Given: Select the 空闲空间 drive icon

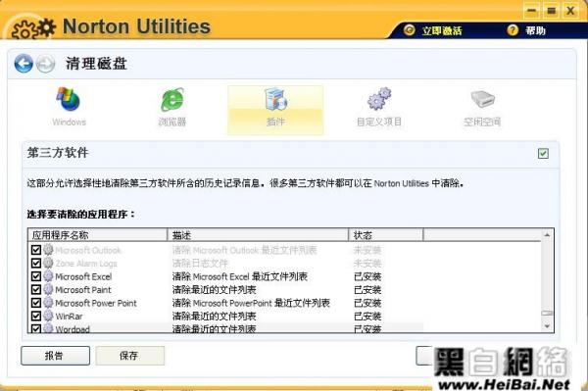Looking at the screenshot, I should pyautogui.click(x=482, y=99).
